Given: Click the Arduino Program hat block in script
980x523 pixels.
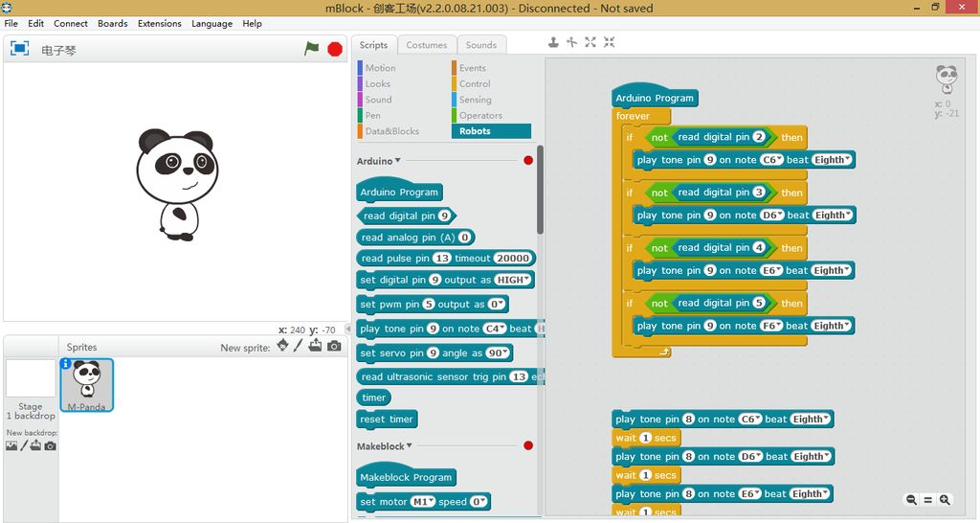Looking at the screenshot, I should click(655, 97).
